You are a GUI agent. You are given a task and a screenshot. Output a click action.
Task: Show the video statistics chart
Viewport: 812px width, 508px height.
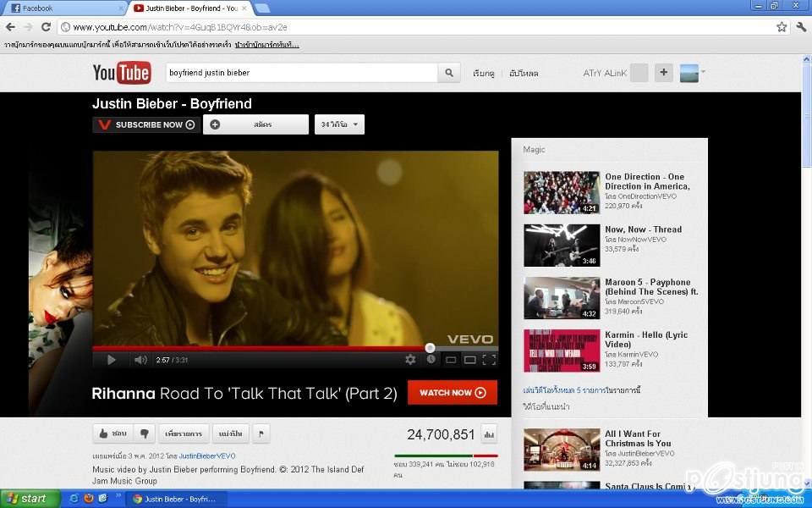coord(489,434)
